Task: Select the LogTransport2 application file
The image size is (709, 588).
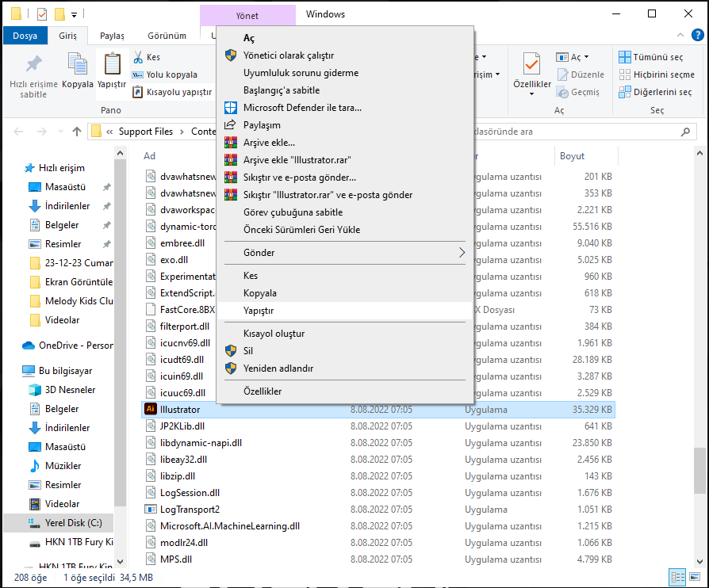Action: tap(378, 510)
